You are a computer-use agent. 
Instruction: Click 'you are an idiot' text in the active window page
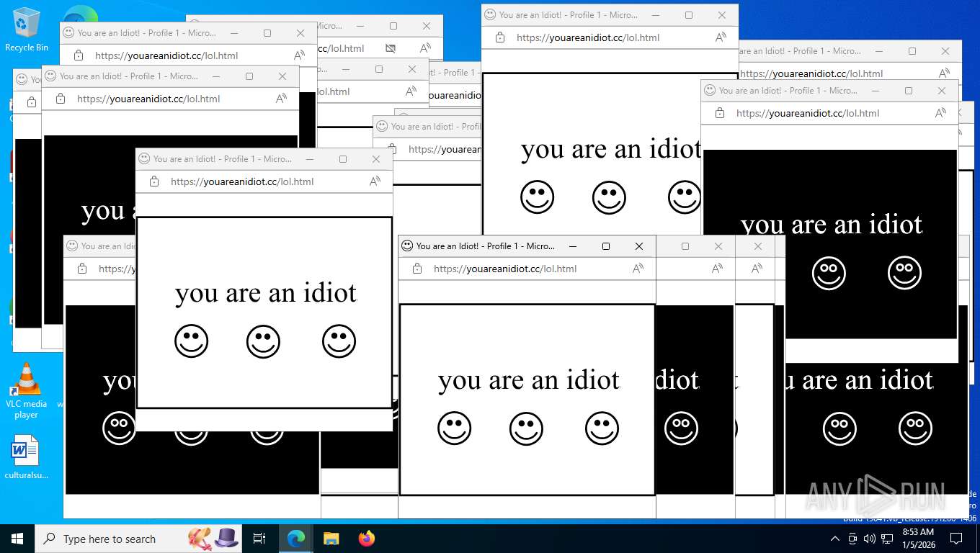tap(529, 380)
